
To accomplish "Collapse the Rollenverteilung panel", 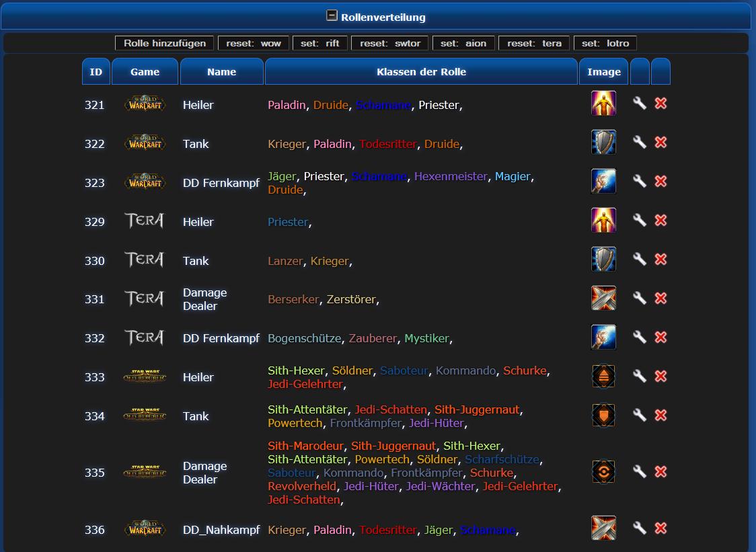I will pos(332,15).
